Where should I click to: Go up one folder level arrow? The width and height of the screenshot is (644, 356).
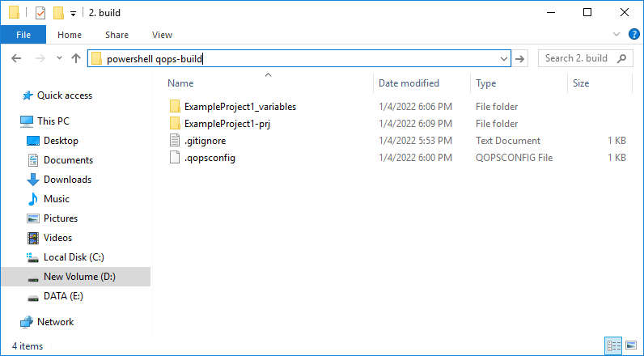click(76, 58)
